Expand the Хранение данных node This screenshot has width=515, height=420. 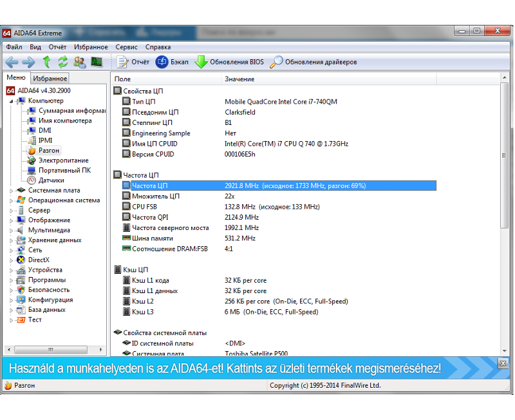coord(11,240)
